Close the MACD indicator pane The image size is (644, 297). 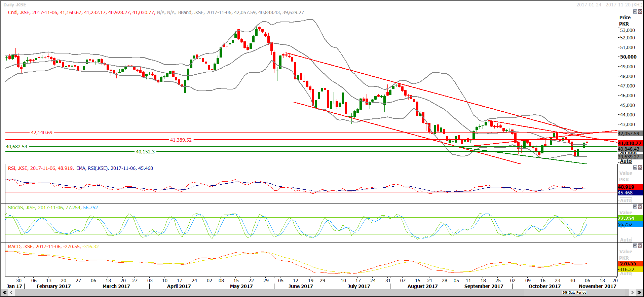click(640, 246)
